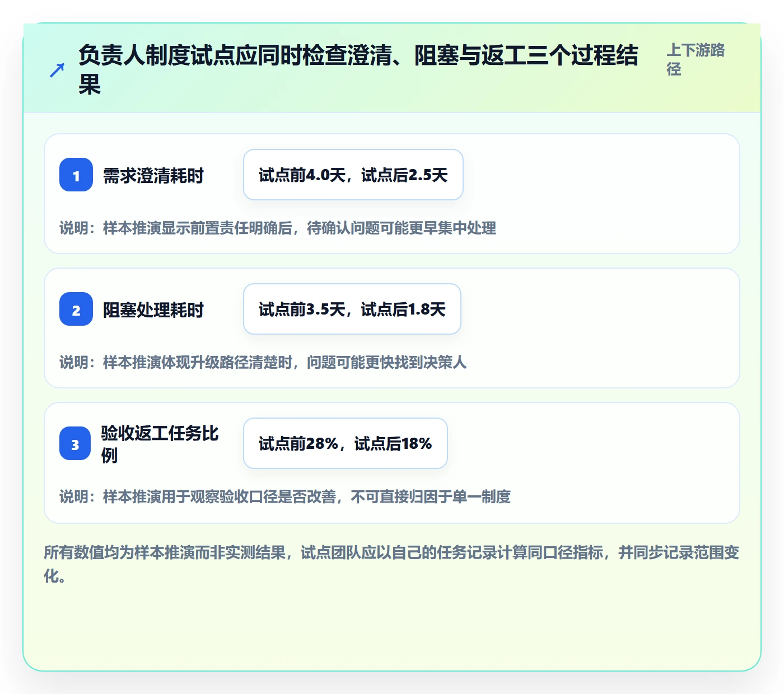Click the value box 试点前28%，试点后18%
This screenshot has height=694, width=784.
(346, 443)
